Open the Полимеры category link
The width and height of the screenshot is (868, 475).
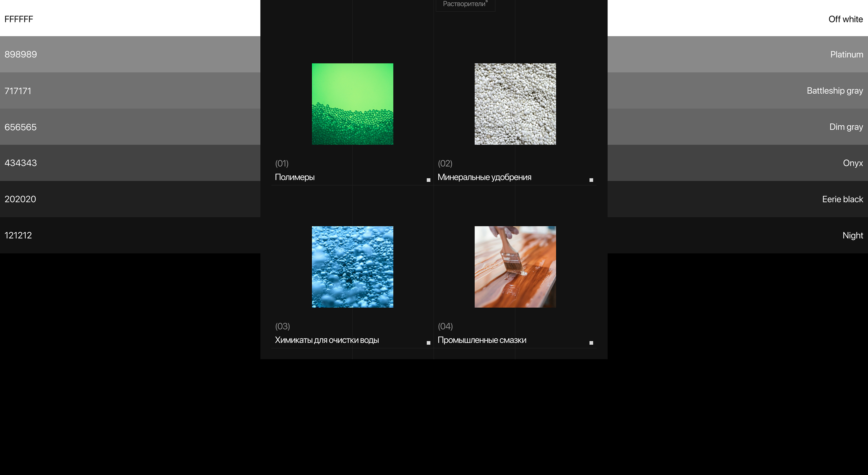pos(295,177)
